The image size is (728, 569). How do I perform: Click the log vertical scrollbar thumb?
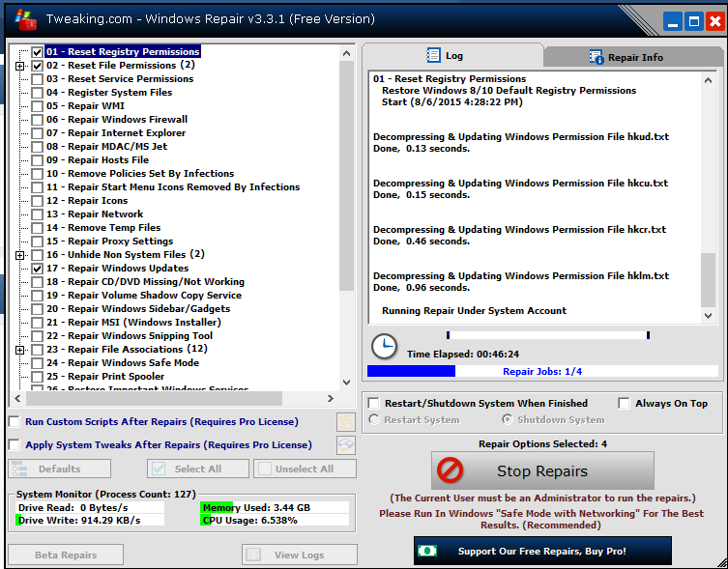(x=708, y=279)
